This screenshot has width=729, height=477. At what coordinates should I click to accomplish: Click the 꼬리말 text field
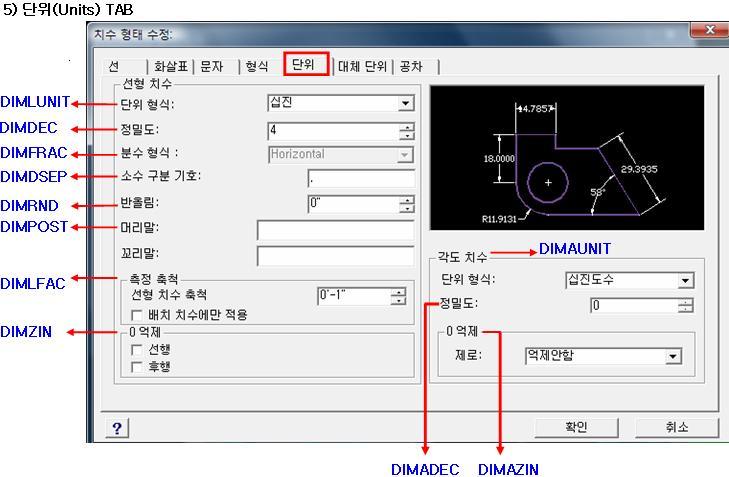coord(335,256)
